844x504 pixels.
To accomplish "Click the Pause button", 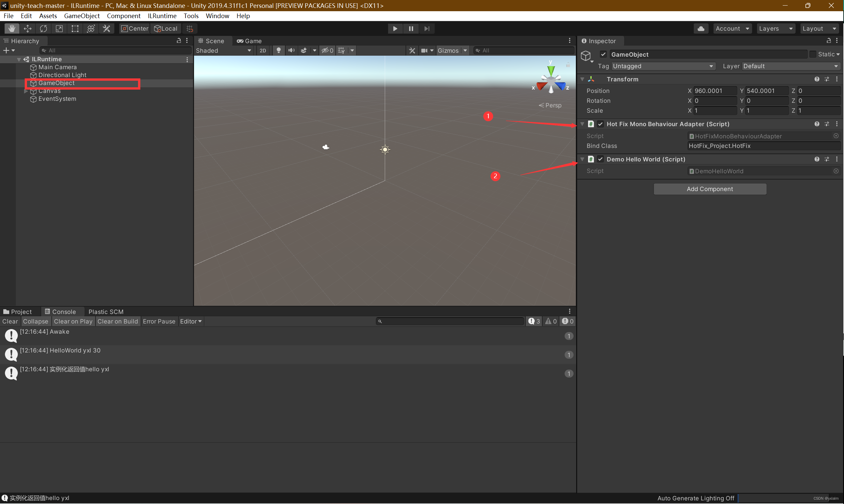I will [411, 29].
